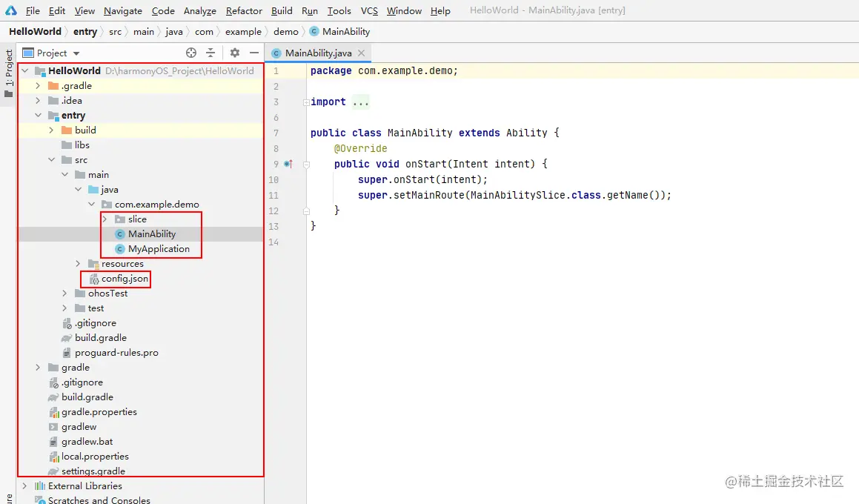Screen dimensions: 859x504
Task: Expand External Libraries node
Action: coord(24,486)
